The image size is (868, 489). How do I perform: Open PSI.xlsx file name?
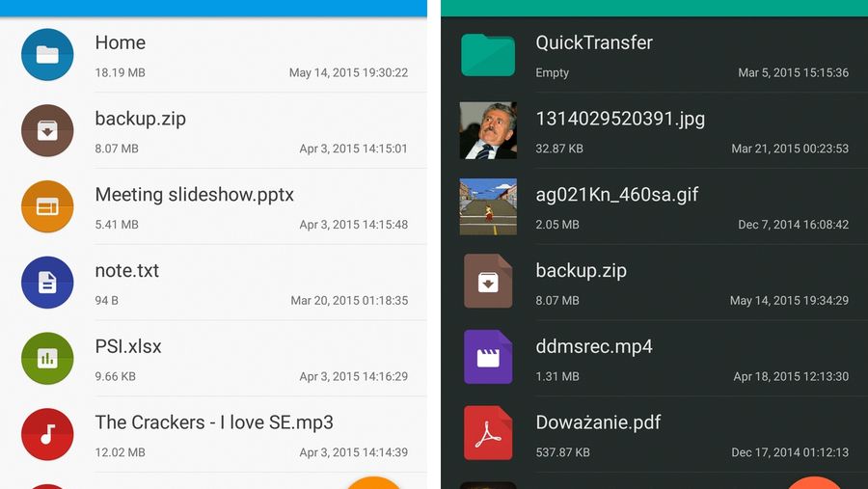(128, 346)
